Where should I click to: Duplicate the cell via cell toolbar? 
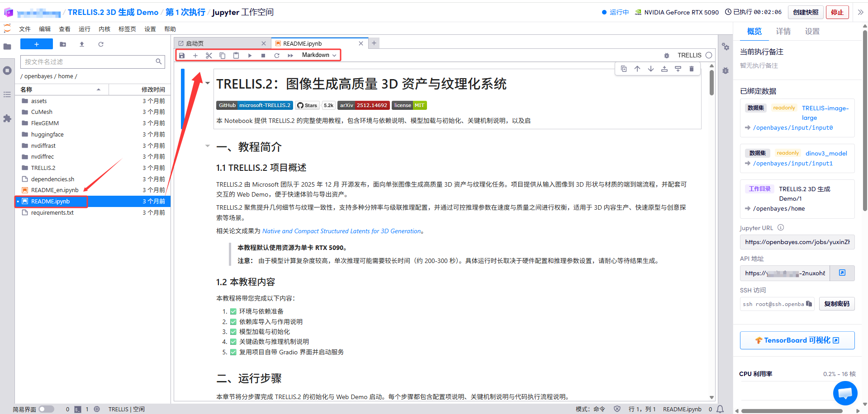pos(624,69)
